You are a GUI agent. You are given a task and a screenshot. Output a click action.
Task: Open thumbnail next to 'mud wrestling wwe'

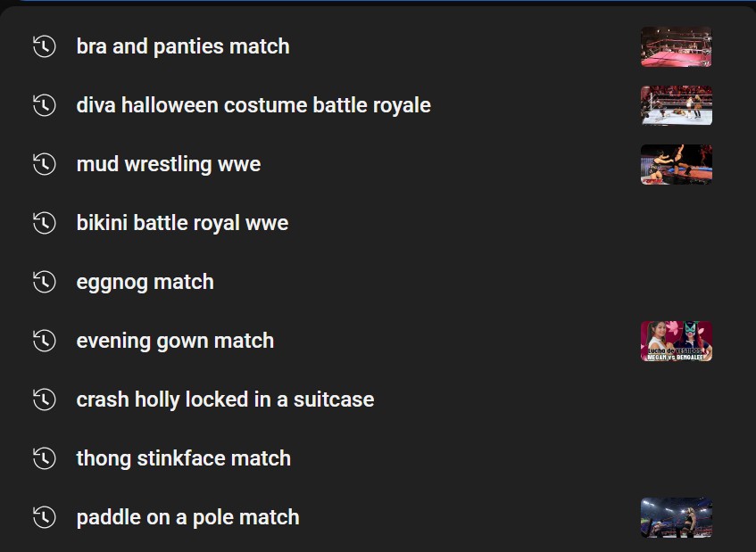pos(676,164)
